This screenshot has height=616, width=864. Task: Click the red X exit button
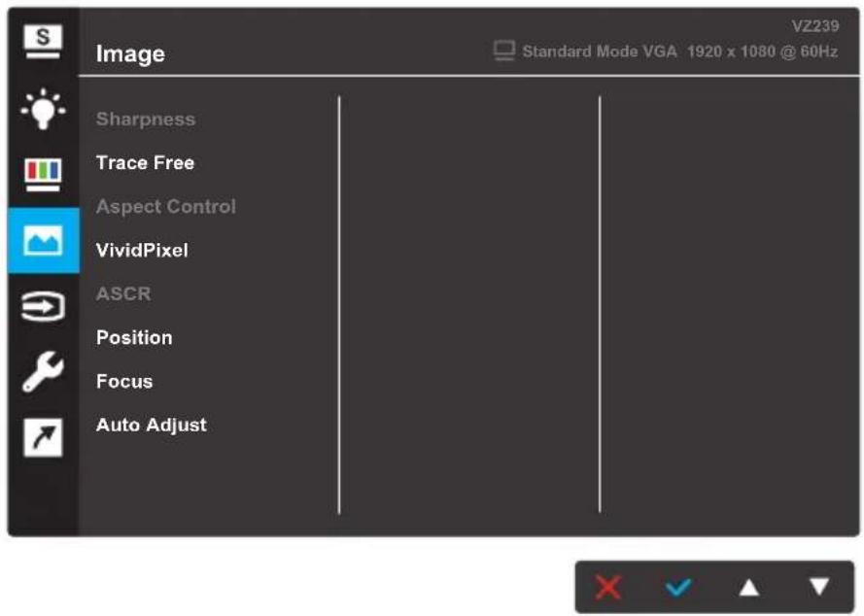[x=607, y=587]
